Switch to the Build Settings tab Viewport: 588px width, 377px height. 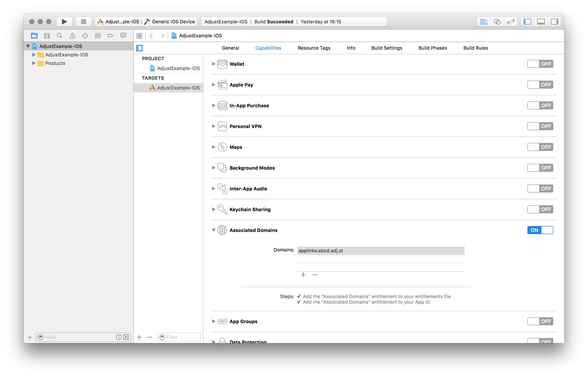click(x=387, y=48)
